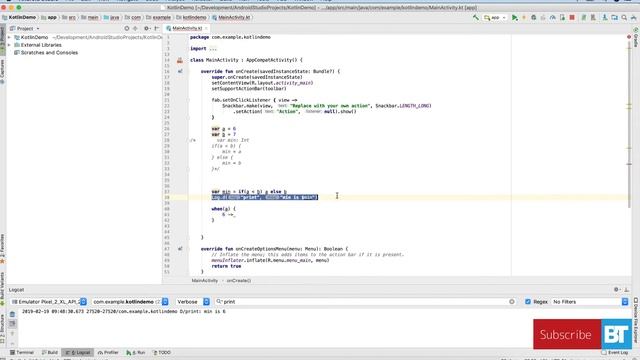The image size is (640, 360).
Task: Run the app with green play button
Action: pos(515,18)
